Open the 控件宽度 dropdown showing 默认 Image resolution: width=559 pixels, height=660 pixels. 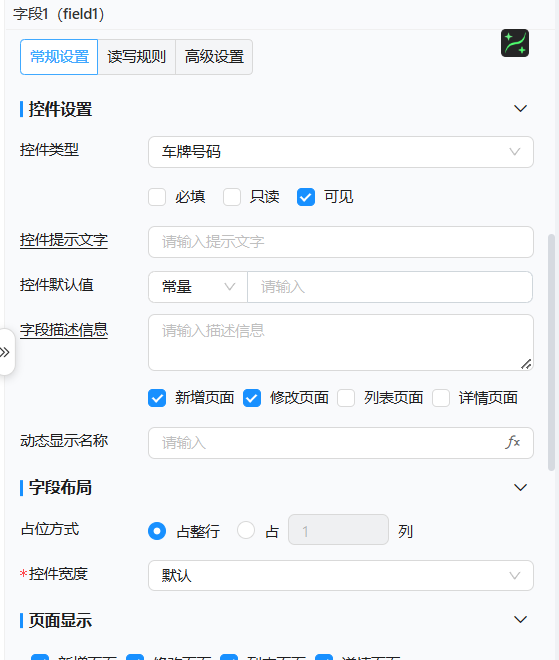click(x=341, y=575)
